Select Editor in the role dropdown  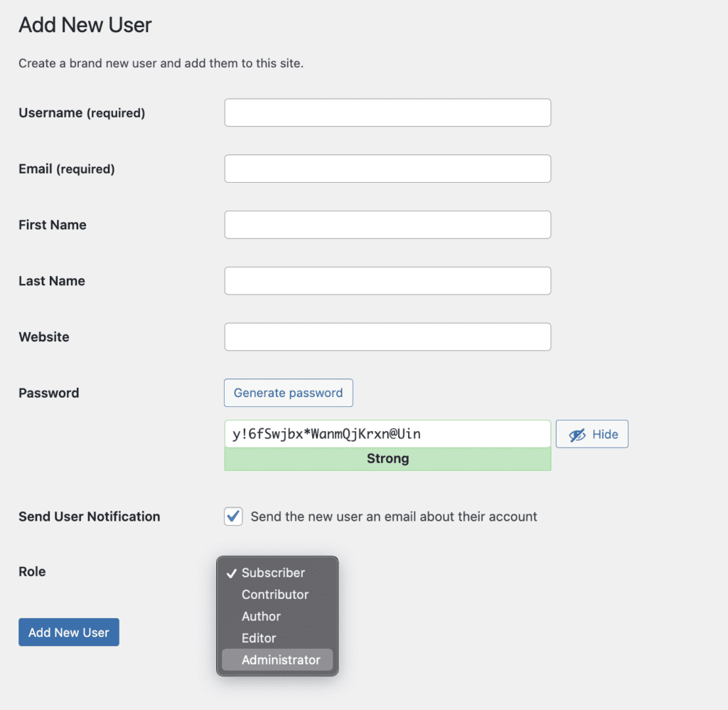click(259, 638)
